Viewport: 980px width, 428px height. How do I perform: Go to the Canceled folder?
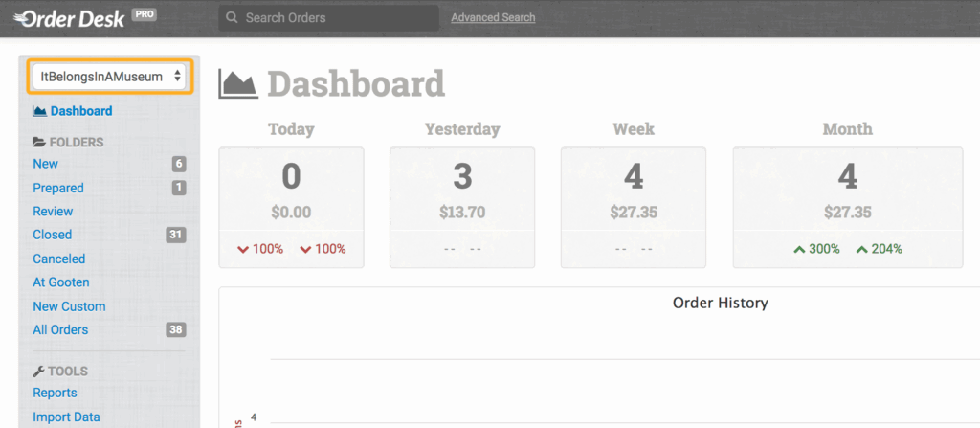pos(58,259)
